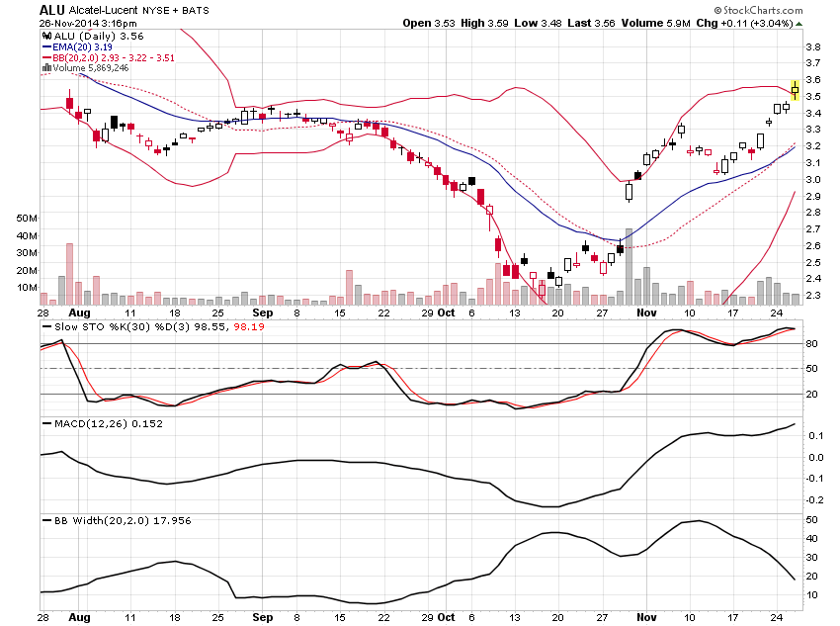Click the 80 level on stochastic axis

812,343
